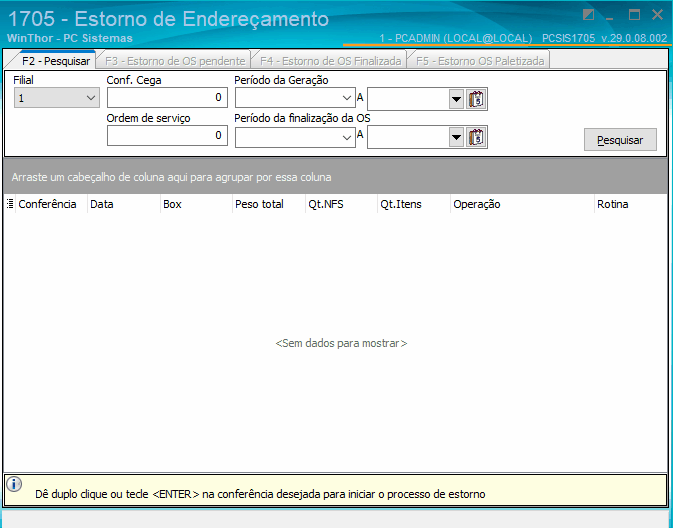The height and width of the screenshot is (528, 673).
Task: Click the PCSIS1705 v.29.0.08.002 version text
Action: (x=605, y=38)
